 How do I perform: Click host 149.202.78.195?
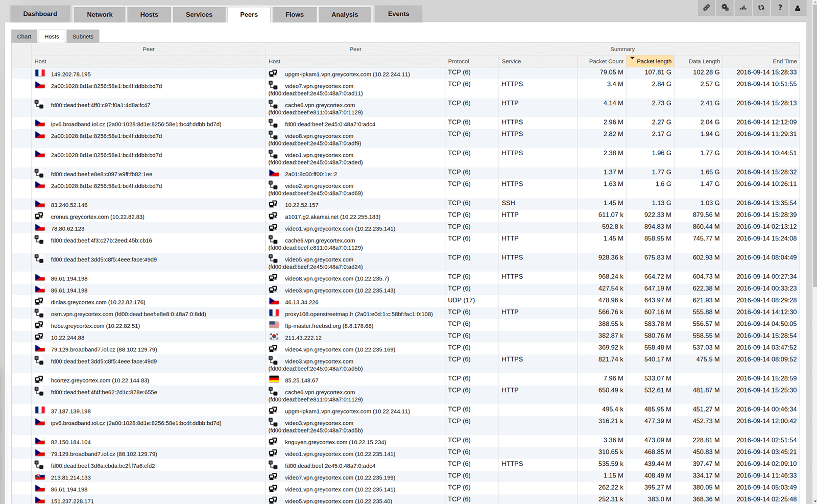[x=71, y=74]
